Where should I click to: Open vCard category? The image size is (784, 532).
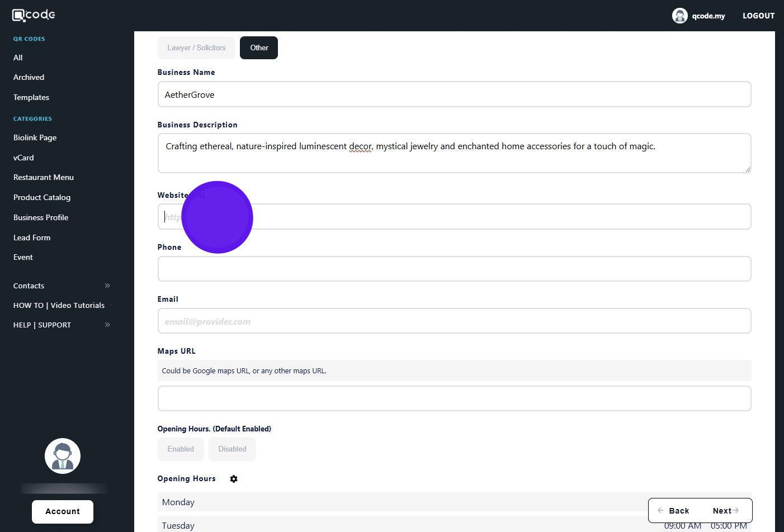click(x=23, y=158)
